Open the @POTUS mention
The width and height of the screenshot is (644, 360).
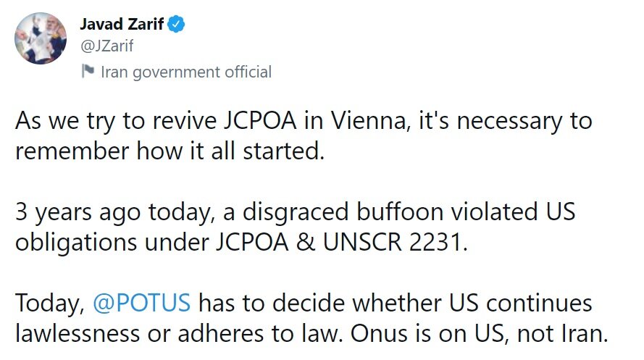pos(142,303)
